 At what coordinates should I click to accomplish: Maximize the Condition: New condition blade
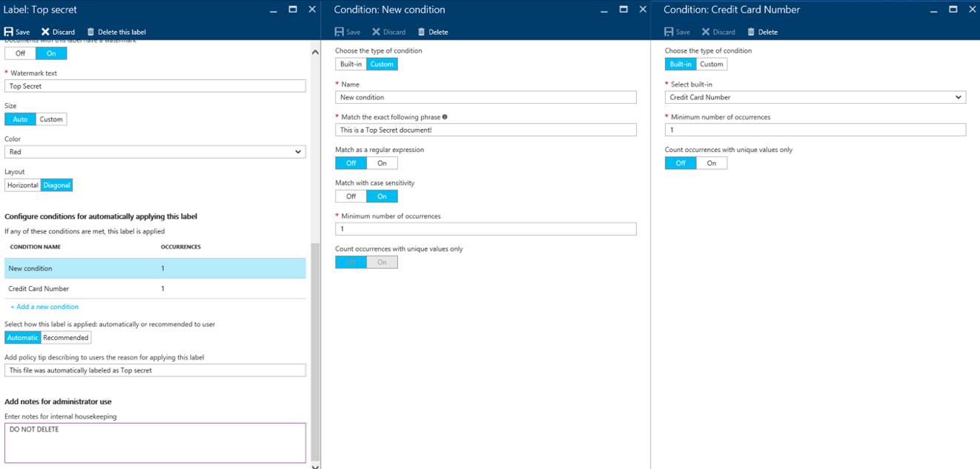pyautogui.click(x=623, y=10)
